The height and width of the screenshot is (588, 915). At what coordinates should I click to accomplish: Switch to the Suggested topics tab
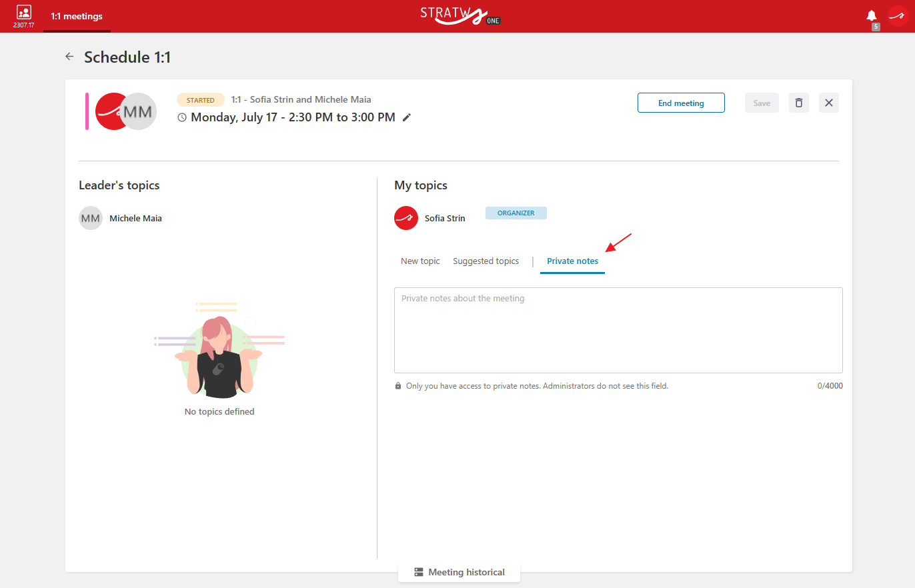tap(486, 261)
